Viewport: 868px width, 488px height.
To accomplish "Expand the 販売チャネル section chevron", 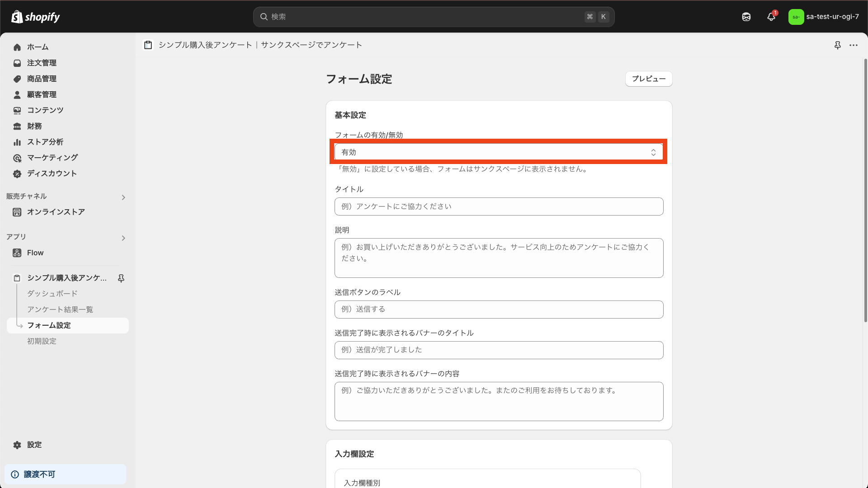I will [x=123, y=197].
